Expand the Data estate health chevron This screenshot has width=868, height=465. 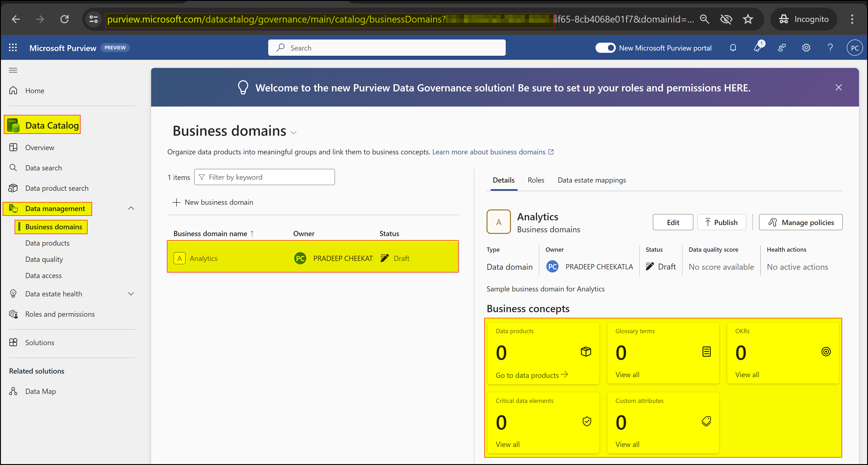[x=131, y=294]
